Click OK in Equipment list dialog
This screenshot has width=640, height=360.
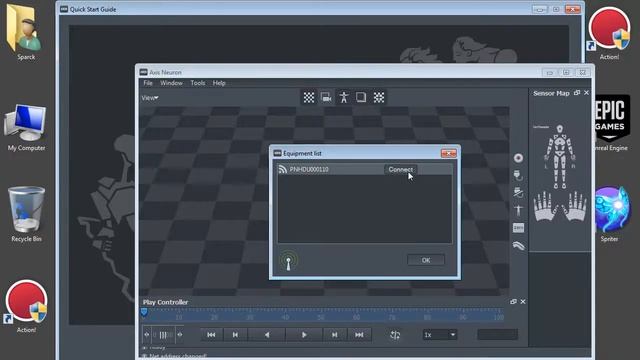pyautogui.click(x=426, y=260)
